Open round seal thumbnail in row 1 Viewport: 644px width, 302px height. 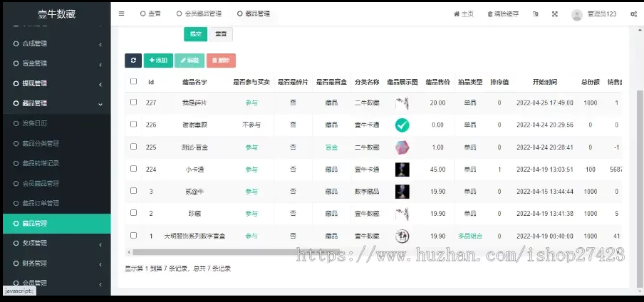tap(402, 236)
